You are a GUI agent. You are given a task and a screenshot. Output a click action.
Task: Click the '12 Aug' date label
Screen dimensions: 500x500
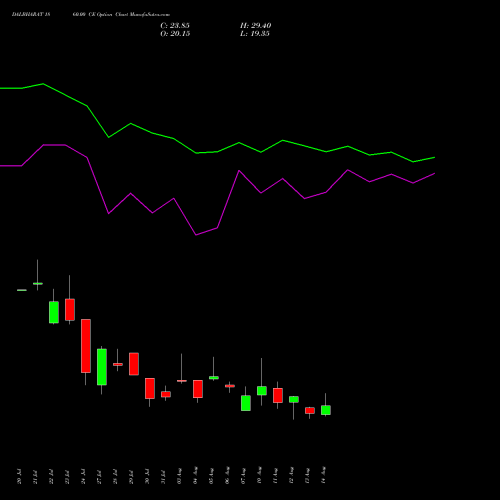(291, 476)
